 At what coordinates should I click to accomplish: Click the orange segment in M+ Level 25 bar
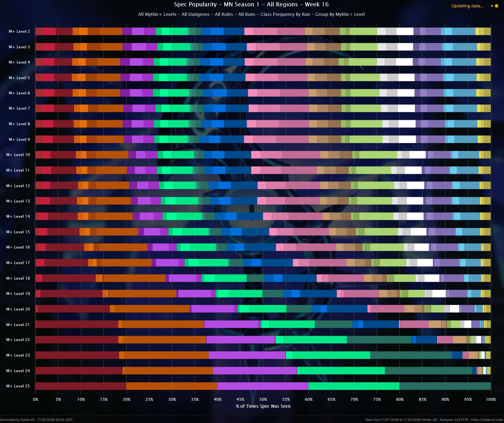[172, 386]
